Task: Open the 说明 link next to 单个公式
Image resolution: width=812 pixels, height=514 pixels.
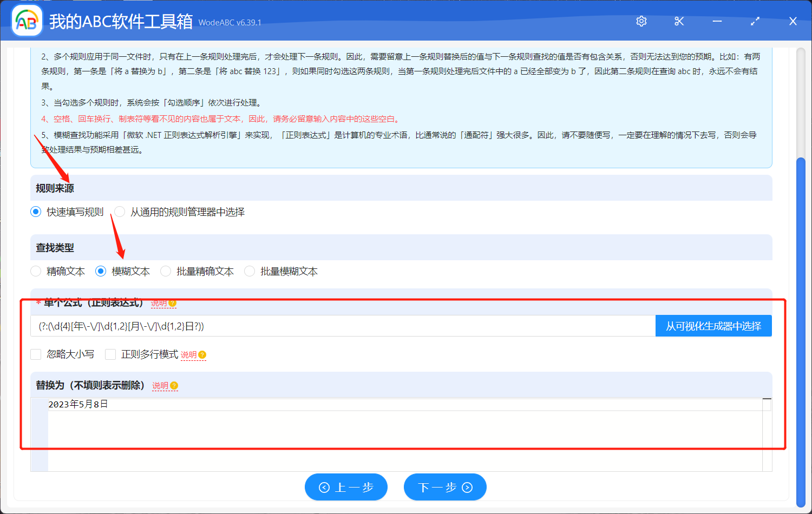Action: coord(160,303)
